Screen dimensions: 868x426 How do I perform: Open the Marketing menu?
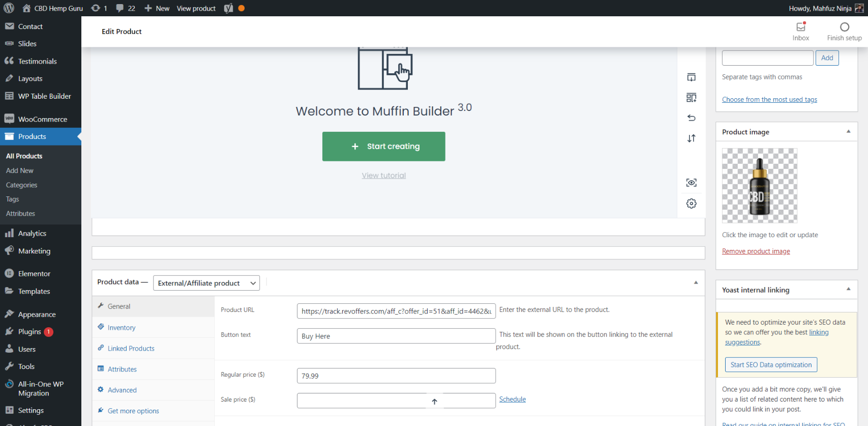click(x=41, y=251)
